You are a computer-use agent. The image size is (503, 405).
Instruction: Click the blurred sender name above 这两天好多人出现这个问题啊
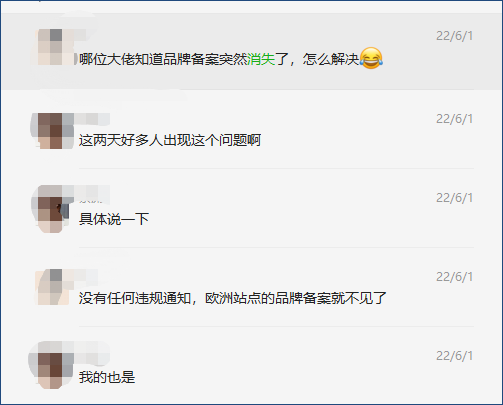pos(93,119)
